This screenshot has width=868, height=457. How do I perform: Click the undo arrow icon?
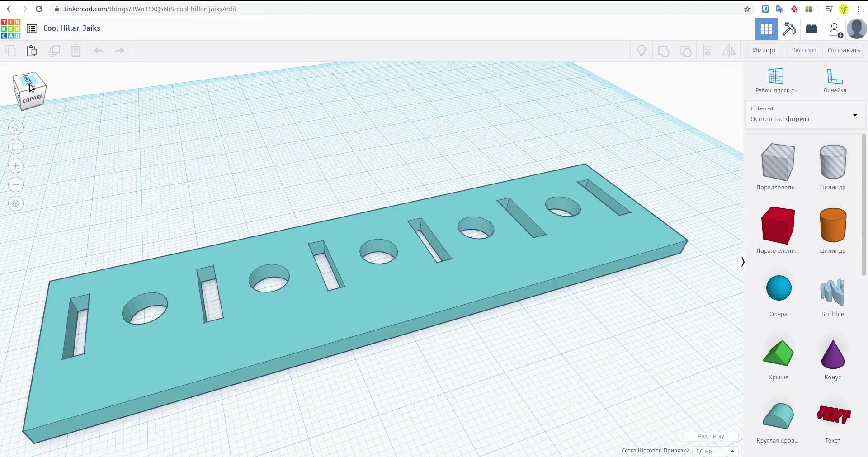[x=98, y=51]
